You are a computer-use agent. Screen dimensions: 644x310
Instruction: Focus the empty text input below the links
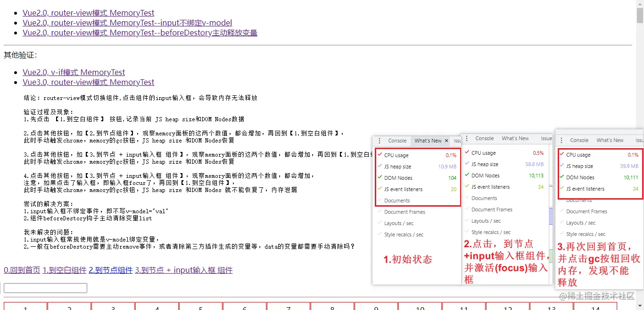45,288
